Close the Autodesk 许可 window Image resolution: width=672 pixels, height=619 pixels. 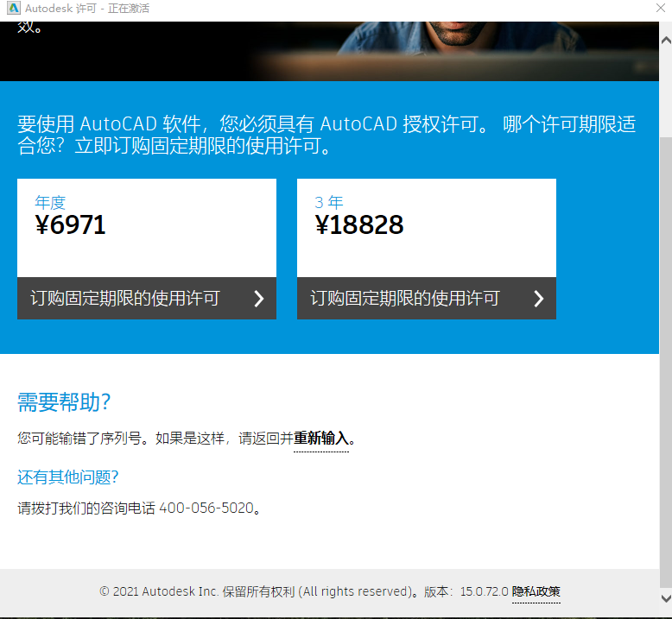pos(658,9)
